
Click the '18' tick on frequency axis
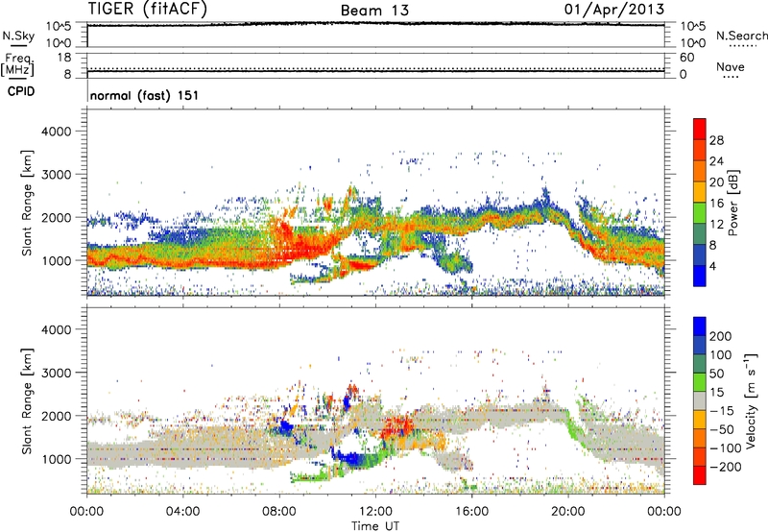pos(64,58)
